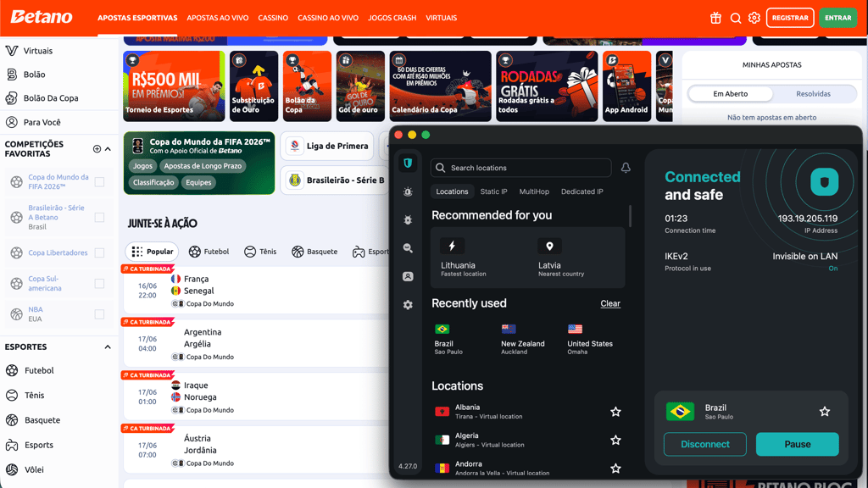
Task: Favorite Algeria location with star
Action: [x=615, y=440]
